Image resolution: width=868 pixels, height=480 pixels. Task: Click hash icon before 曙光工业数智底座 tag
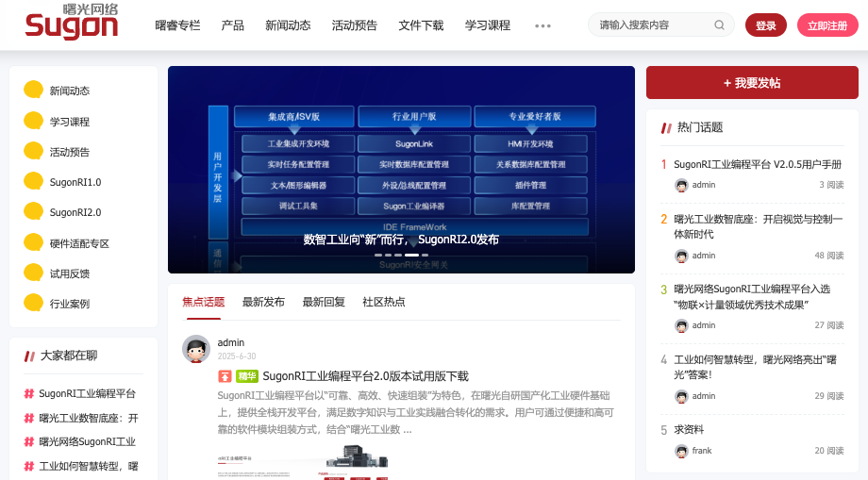tap(29, 418)
